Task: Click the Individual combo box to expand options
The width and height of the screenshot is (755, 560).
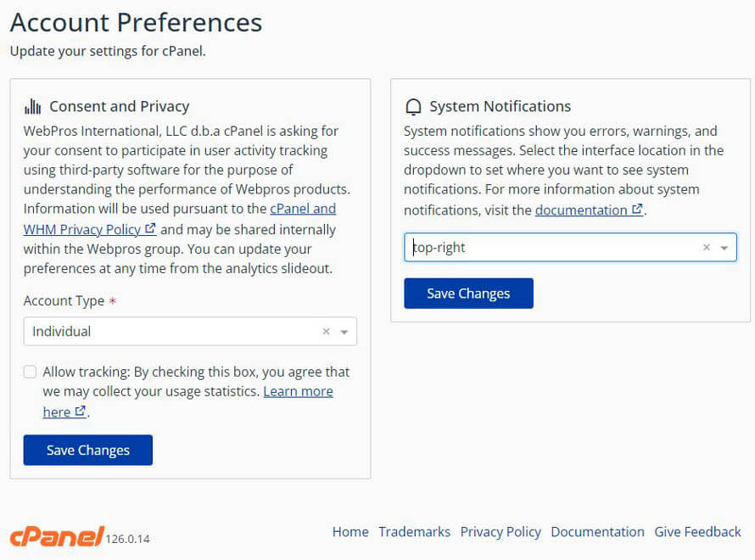Action: pyautogui.click(x=170, y=331)
